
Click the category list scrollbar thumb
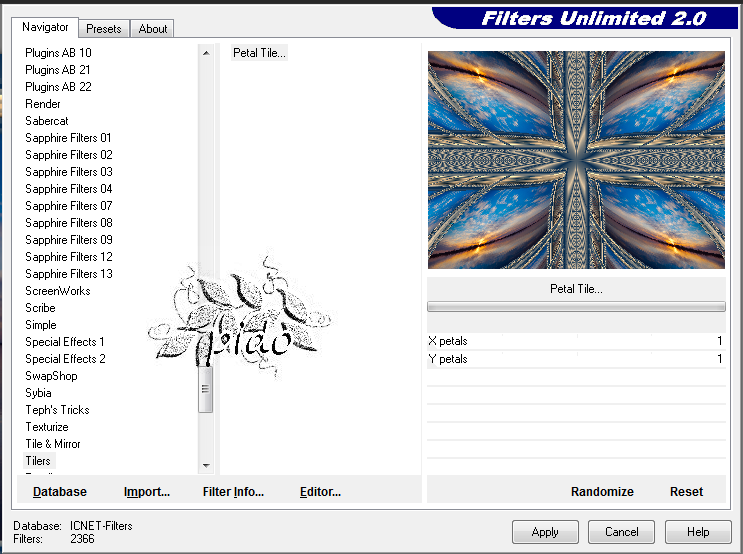pyautogui.click(x=206, y=390)
